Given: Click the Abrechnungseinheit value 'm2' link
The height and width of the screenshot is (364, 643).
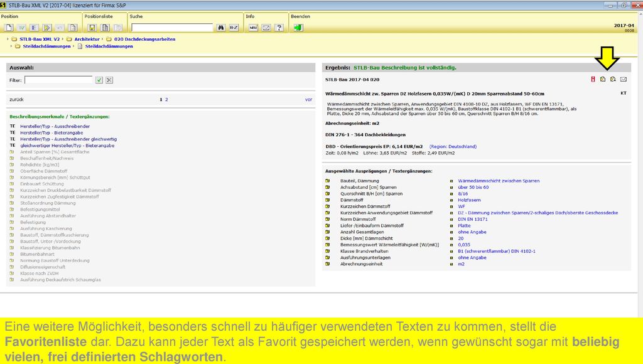Looking at the screenshot, I should coord(462,264).
